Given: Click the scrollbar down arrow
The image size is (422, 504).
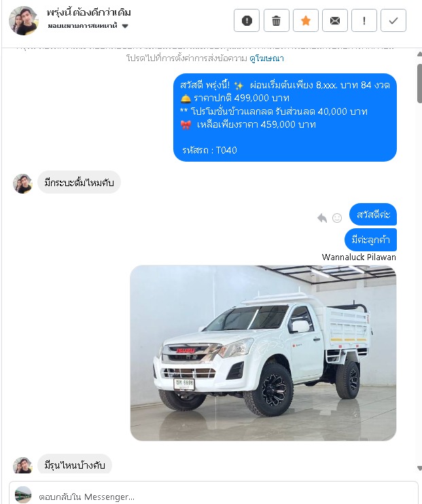Looking at the screenshot, I should tap(419, 468).
